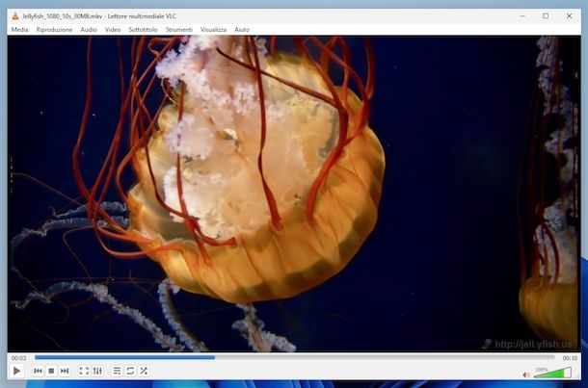
Task: Open the Visualizza menu
Action: 213,29
